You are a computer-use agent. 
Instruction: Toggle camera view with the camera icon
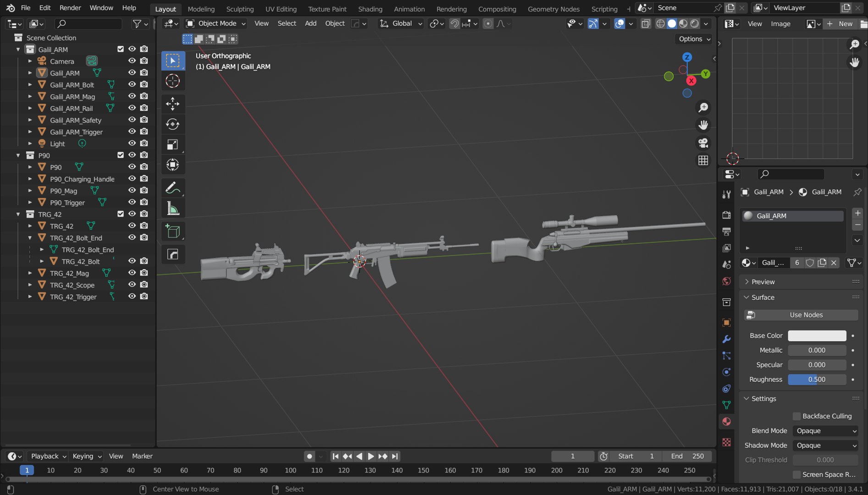[x=703, y=143]
